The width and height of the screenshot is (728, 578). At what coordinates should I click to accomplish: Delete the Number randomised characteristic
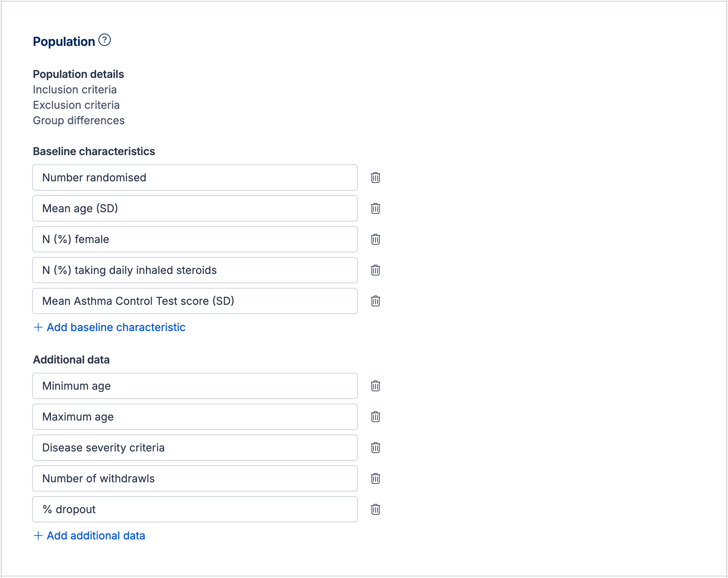pyautogui.click(x=376, y=177)
